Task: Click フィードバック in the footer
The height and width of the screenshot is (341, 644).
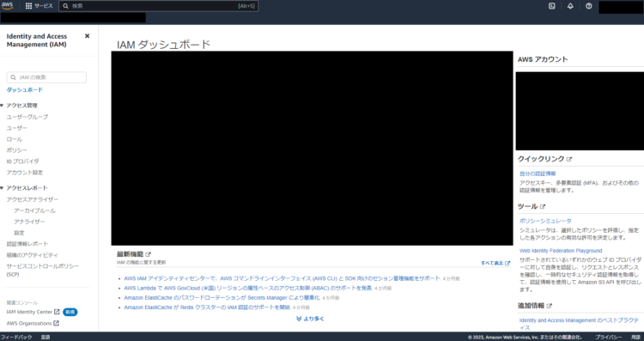Action: click(x=16, y=337)
